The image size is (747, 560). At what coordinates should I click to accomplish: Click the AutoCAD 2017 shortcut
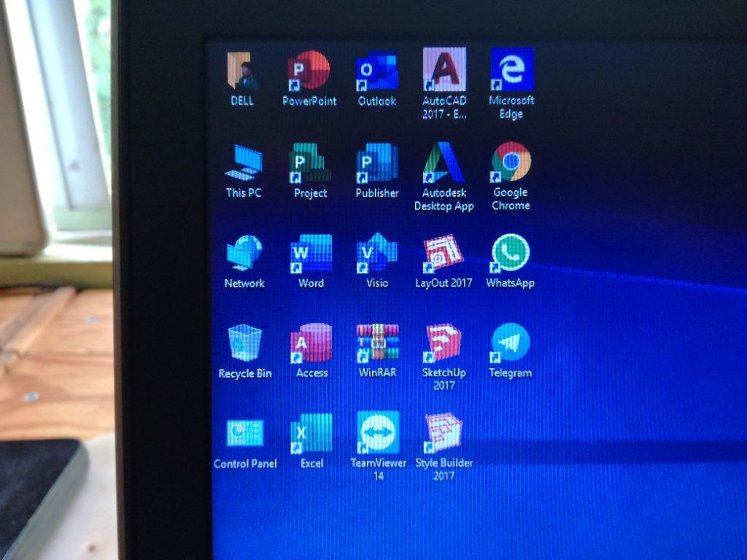pos(444,71)
